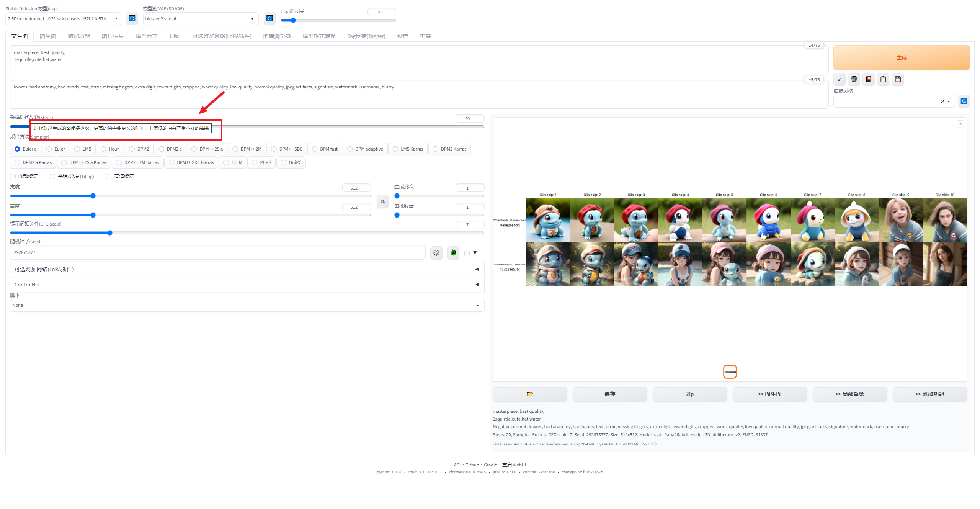Open the 设置 settings tab
The height and width of the screenshot is (509, 980).
pos(402,36)
